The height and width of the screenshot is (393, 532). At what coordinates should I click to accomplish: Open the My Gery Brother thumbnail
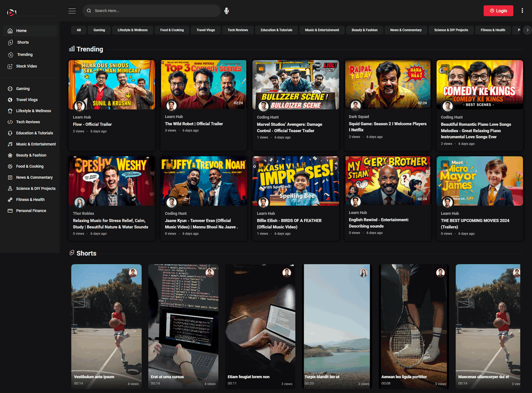388,181
